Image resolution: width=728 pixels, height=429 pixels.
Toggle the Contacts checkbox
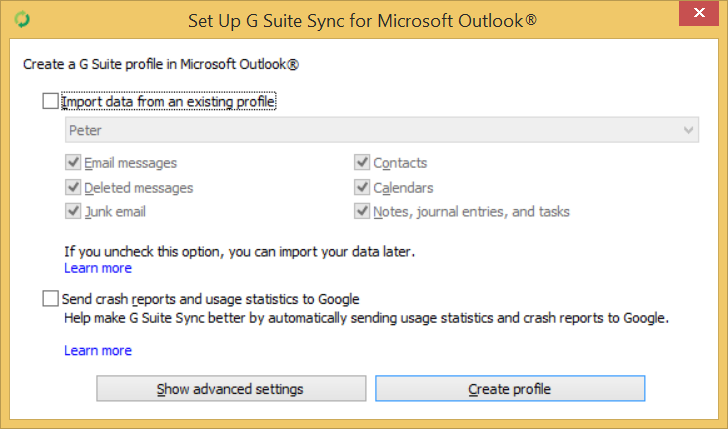click(x=362, y=162)
